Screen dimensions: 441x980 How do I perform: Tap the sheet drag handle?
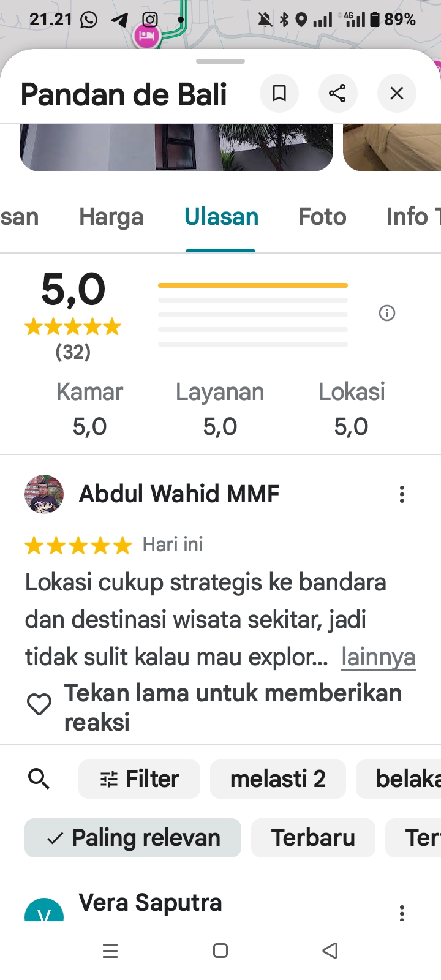[x=221, y=61]
